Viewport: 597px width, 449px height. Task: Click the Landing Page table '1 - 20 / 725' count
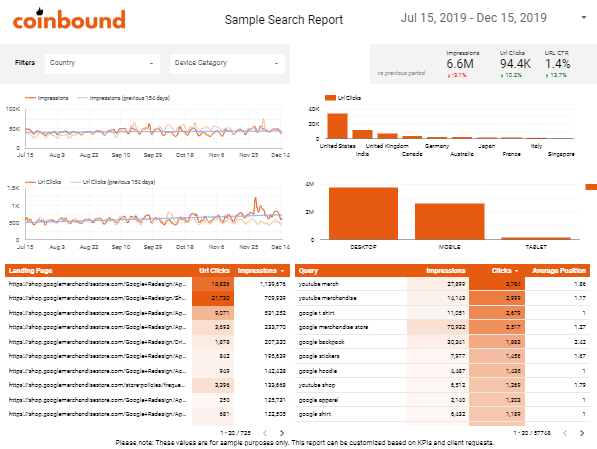(x=235, y=433)
